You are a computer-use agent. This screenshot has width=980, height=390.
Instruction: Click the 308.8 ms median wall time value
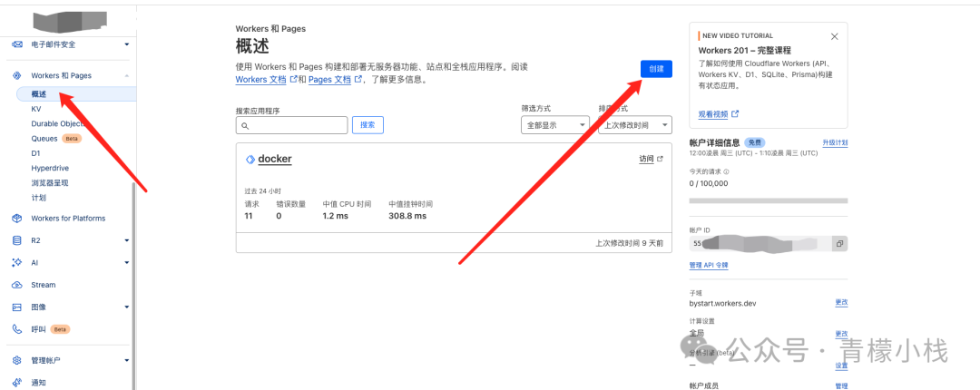click(x=407, y=216)
